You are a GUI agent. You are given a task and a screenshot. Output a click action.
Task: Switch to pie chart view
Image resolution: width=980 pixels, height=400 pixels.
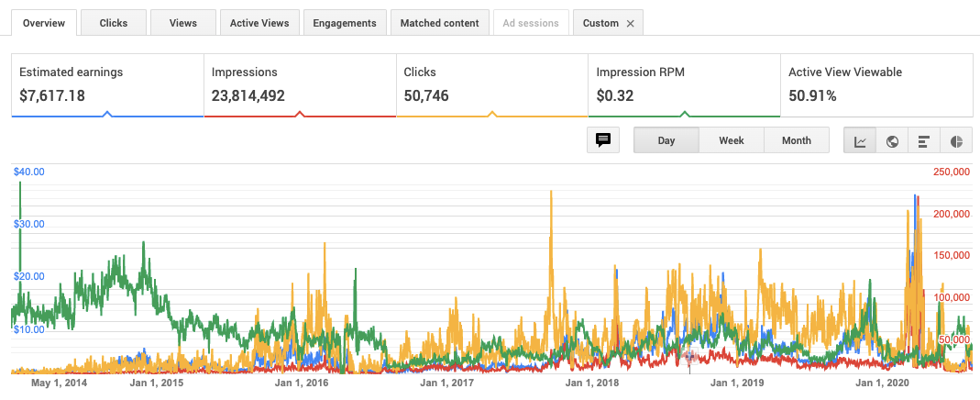(x=956, y=140)
